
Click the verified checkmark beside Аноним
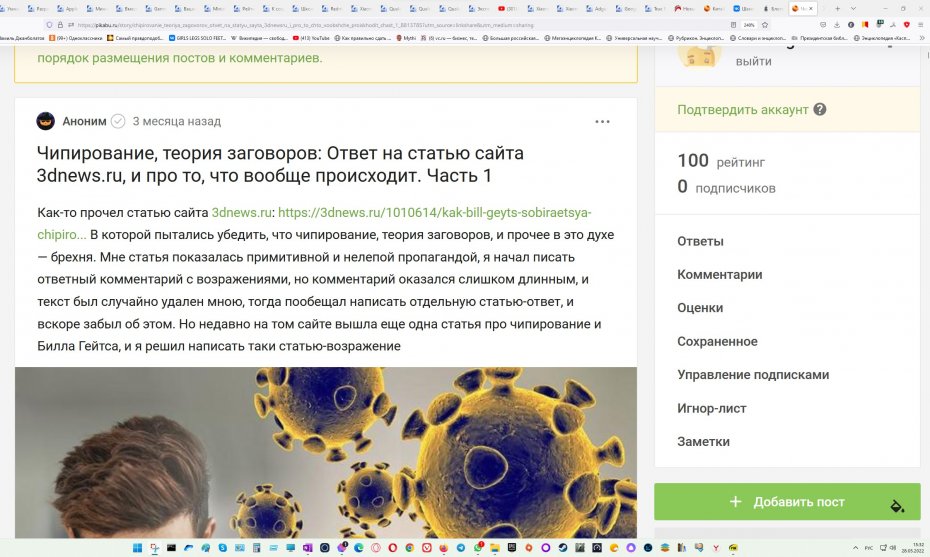pyautogui.click(x=118, y=121)
